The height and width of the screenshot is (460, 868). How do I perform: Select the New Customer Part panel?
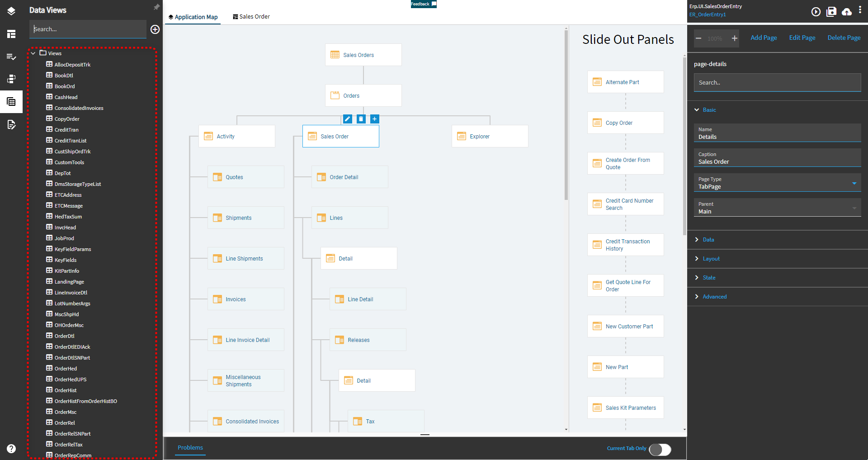coord(626,326)
